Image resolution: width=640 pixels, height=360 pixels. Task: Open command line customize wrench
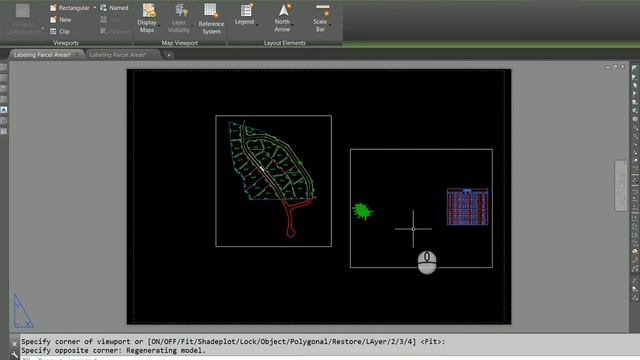pyautogui.click(x=14, y=355)
